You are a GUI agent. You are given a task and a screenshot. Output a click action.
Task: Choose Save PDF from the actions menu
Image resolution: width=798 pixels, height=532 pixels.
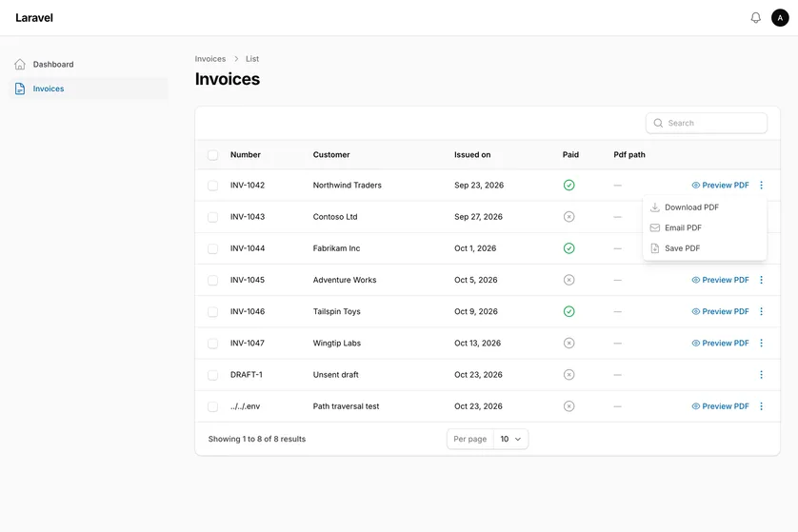pyautogui.click(x=705, y=248)
